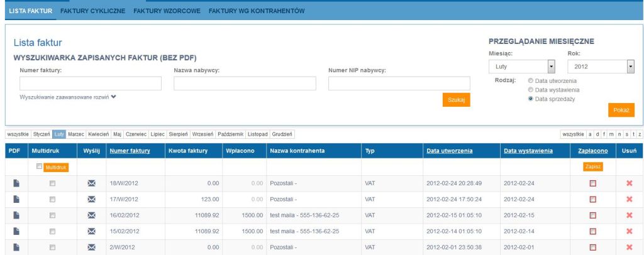Open PDF icon for invoice 15/02/2012
The width and height of the screenshot is (644, 255).
(16, 231)
